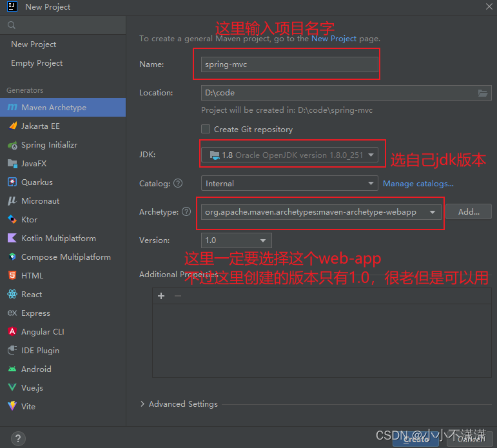The width and height of the screenshot is (497, 448).
Task: Select Empty Project in sidebar
Action: point(37,63)
